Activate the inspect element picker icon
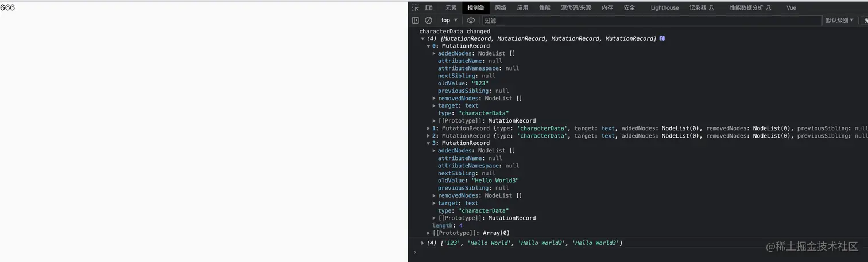This screenshot has width=868, height=262. 416,7
